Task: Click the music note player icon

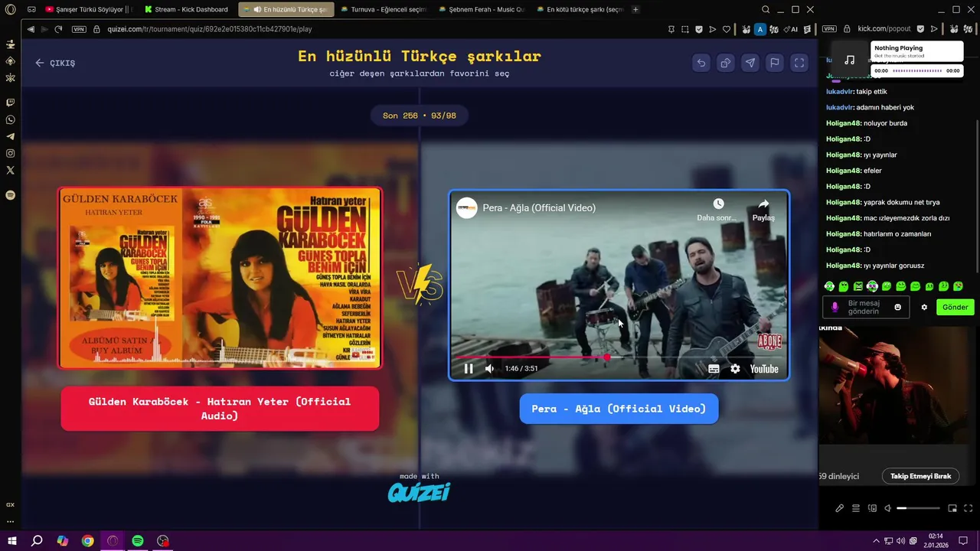Action: (849, 60)
